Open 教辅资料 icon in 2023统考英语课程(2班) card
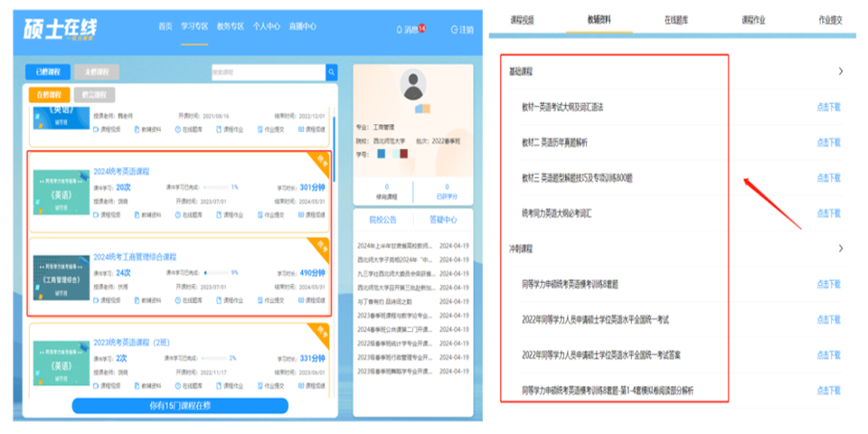868x434 pixels. tap(137, 386)
